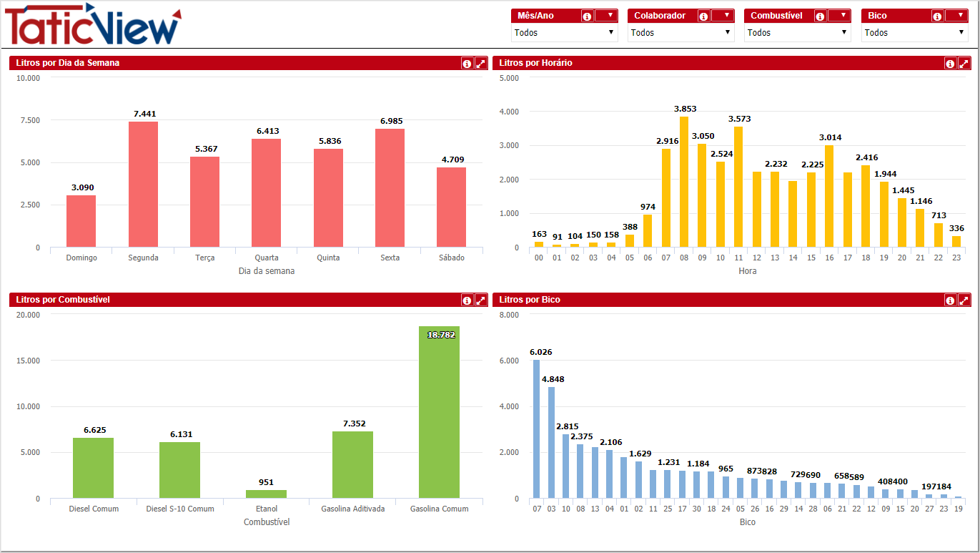This screenshot has width=980, height=553.
Task: Click the Bico 07 blue bar
Action: [536, 429]
